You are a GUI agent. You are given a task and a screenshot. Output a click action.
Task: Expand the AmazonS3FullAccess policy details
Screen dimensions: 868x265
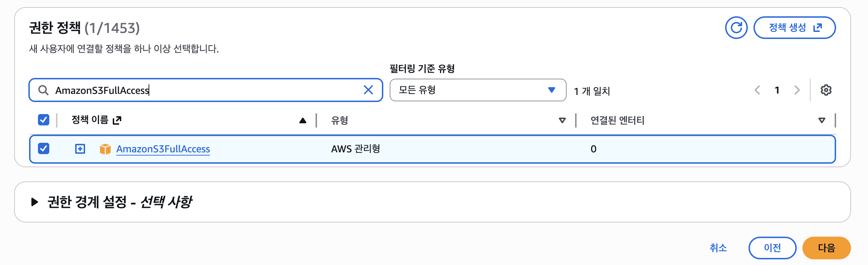[80, 149]
